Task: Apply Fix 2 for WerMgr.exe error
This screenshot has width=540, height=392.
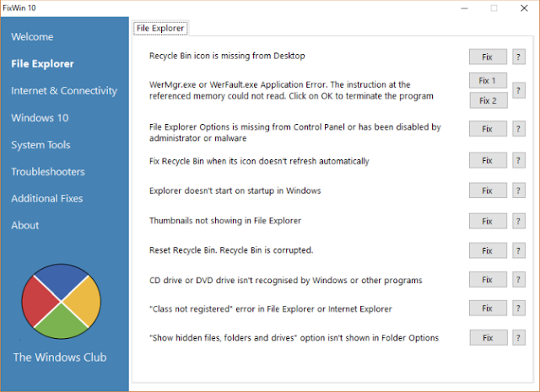Action: coord(489,100)
